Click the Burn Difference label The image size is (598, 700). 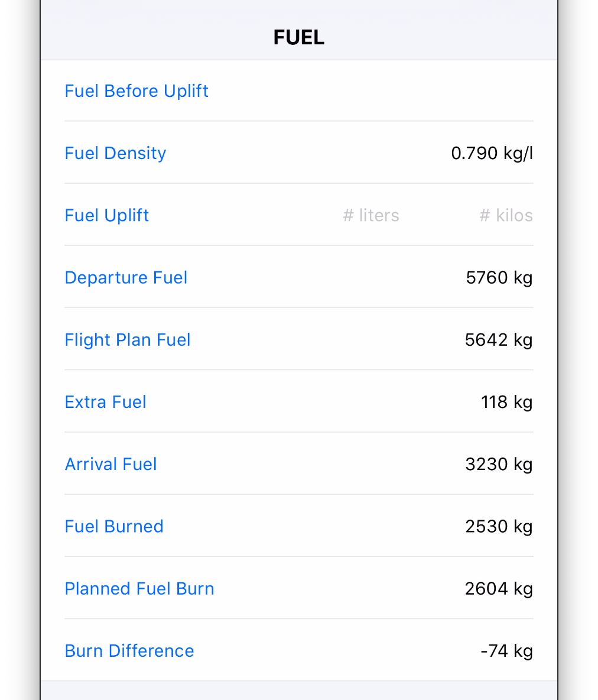coord(129,651)
